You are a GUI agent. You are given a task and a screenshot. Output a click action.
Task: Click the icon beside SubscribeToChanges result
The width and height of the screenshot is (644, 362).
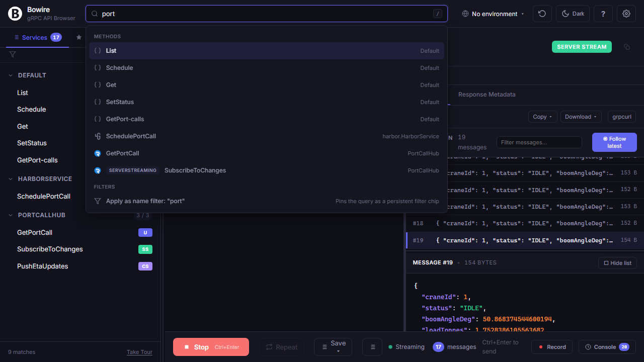(x=98, y=170)
